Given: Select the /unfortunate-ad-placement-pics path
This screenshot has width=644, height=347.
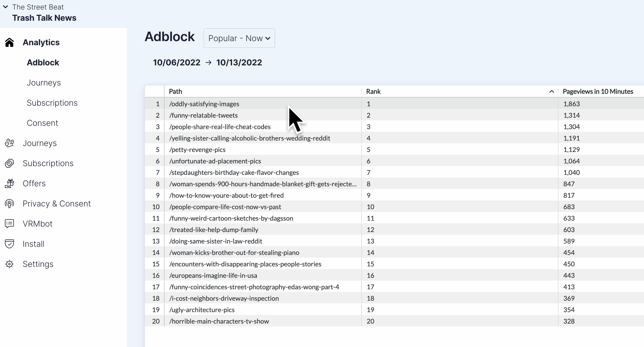Looking at the screenshot, I should [x=215, y=161].
